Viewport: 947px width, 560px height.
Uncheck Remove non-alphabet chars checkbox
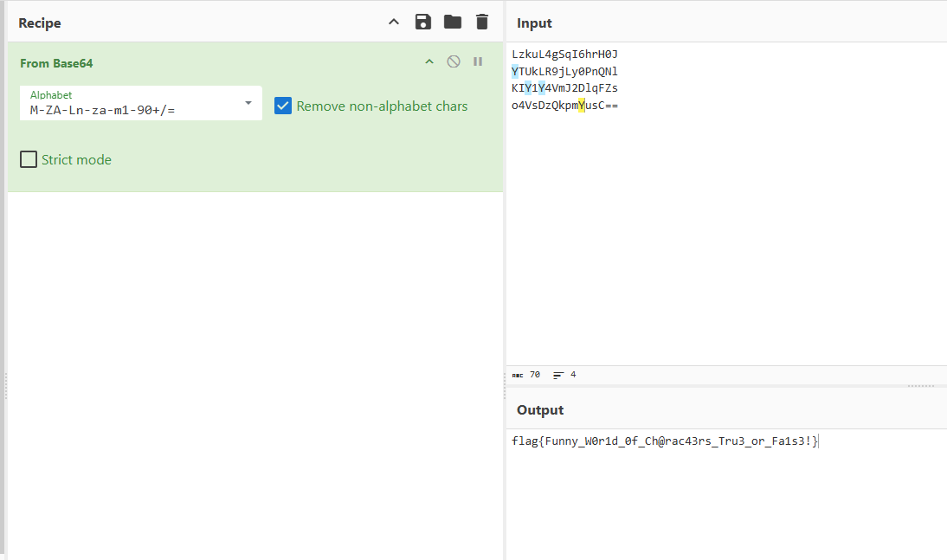click(283, 106)
